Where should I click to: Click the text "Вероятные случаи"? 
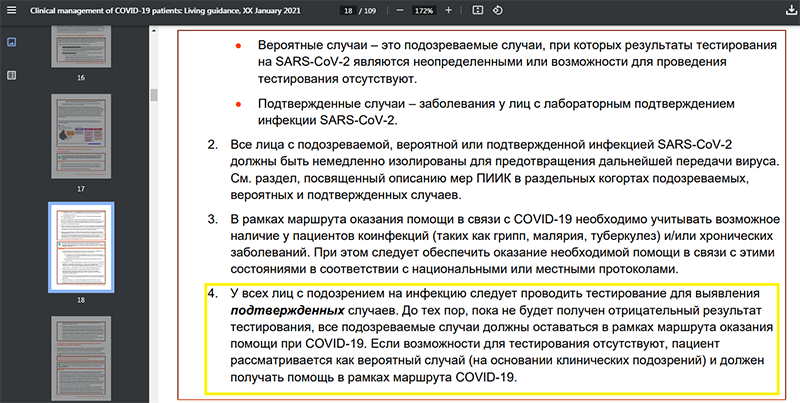click(x=313, y=45)
